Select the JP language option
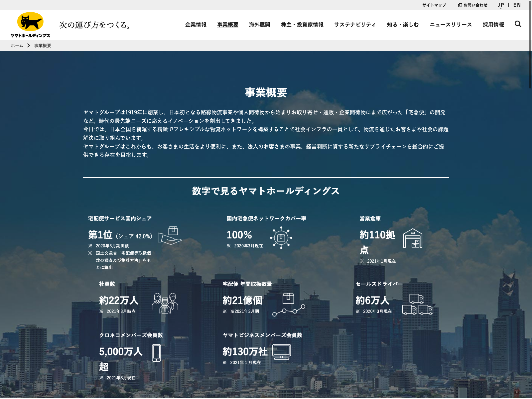Image resolution: width=532 pixels, height=399 pixels. [501, 5]
